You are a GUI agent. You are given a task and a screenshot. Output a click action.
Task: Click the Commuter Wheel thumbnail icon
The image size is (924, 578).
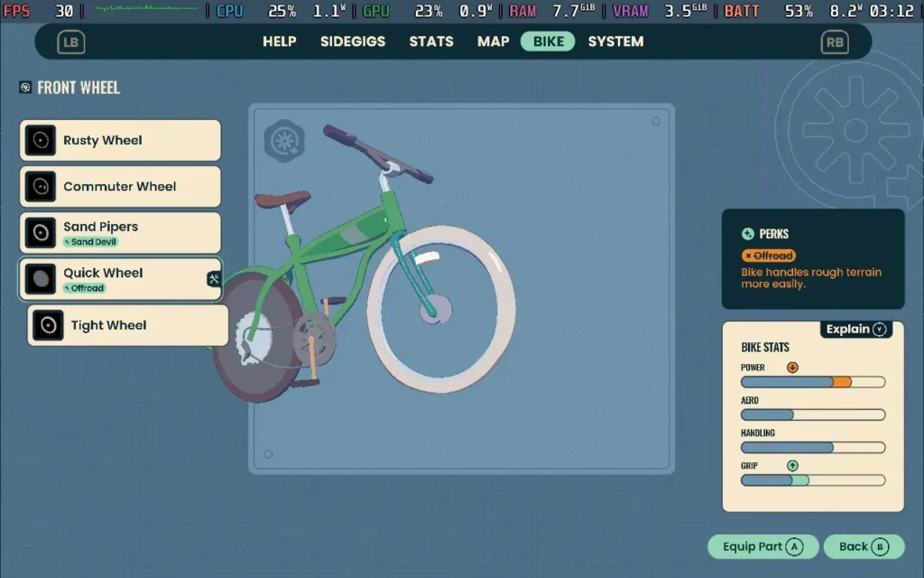[x=40, y=187]
